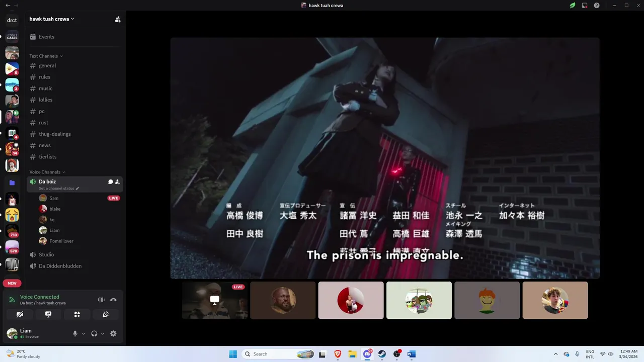Toggle headphone deafen
The width and height of the screenshot is (644, 362).
pyautogui.click(x=94, y=334)
